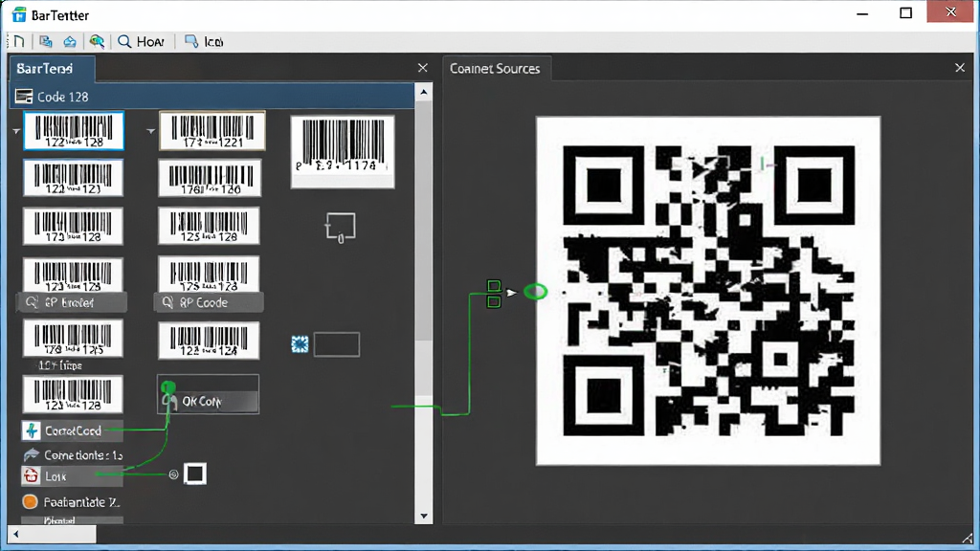The image size is (980, 551).
Task: Expand the dropdown arrow beside the first barcode
Action: pos(16,131)
